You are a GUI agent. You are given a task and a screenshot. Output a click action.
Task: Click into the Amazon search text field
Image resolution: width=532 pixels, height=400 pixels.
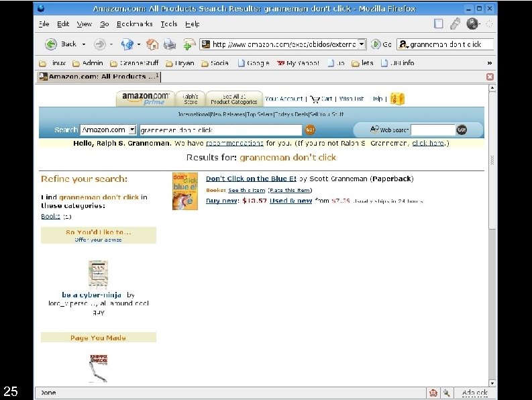click(x=221, y=130)
